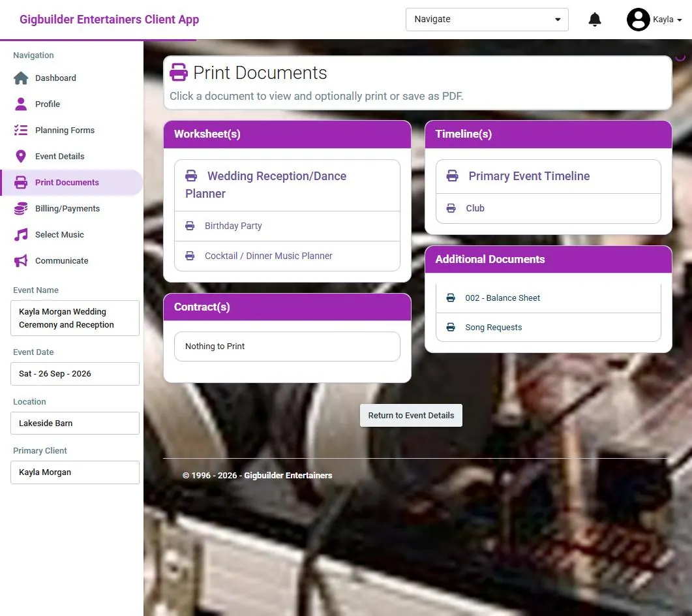Open 002 - Balance Sheet document
Screen dimensions: 692x616
click(548, 298)
